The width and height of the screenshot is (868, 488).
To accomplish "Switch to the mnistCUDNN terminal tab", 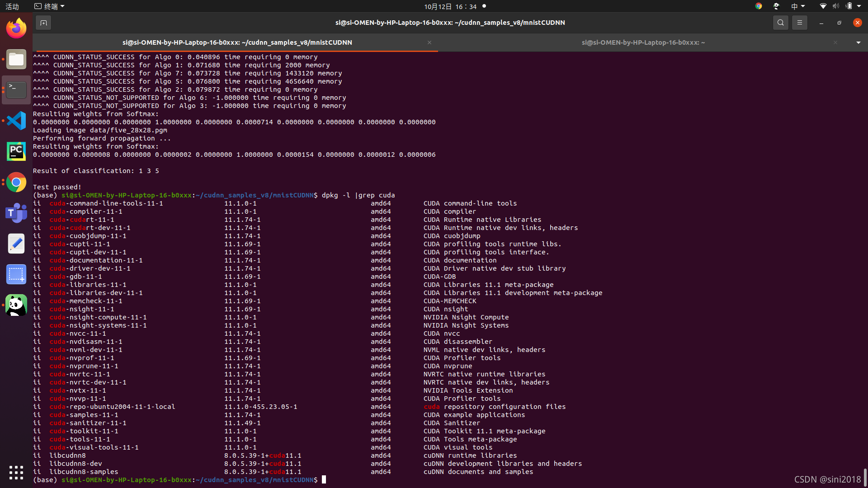I will pyautogui.click(x=237, y=42).
